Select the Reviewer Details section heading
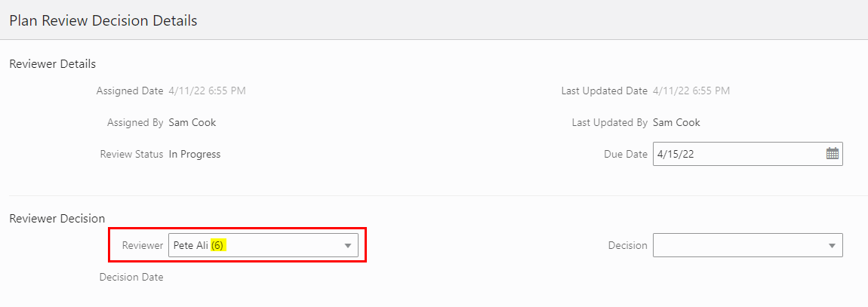This screenshot has height=307, width=868. click(52, 64)
